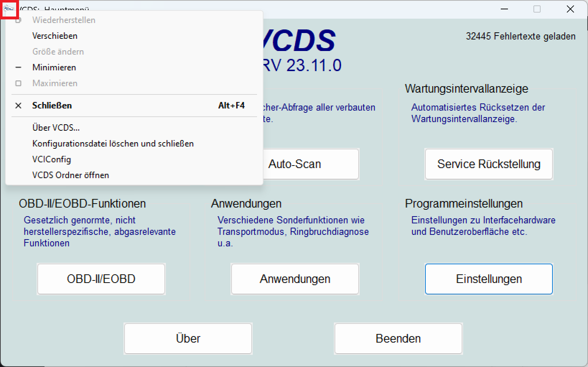This screenshot has width=588, height=367.
Task: Close the VCDS window
Action: pyautogui.click(x=570, y=9)
